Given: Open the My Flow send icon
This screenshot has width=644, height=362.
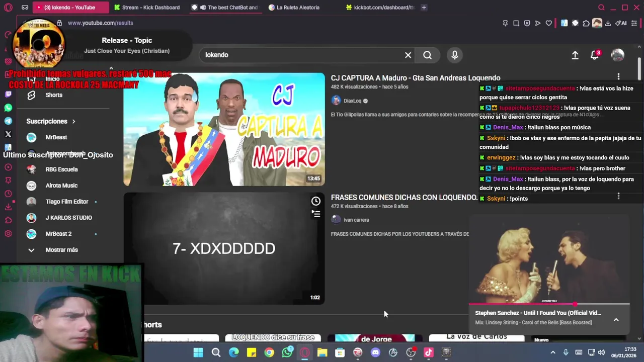Looking at the screenshot, I should click(x=538, y=23).
